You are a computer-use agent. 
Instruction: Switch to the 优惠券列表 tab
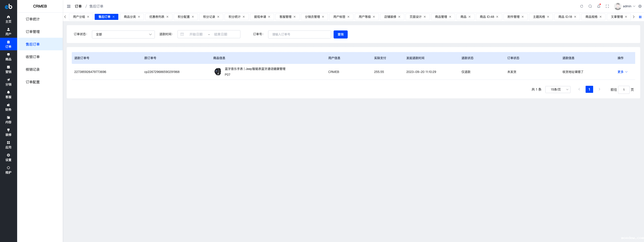click(x=157, y=17)
